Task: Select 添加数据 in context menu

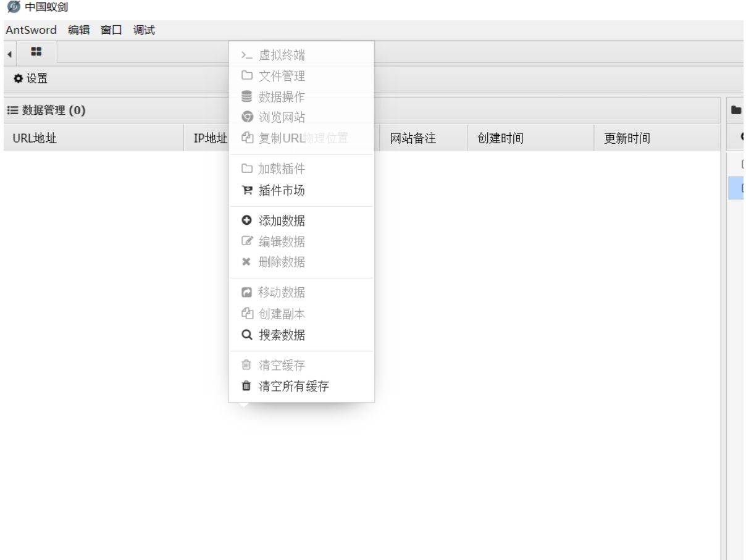Action: click(301, 221)
